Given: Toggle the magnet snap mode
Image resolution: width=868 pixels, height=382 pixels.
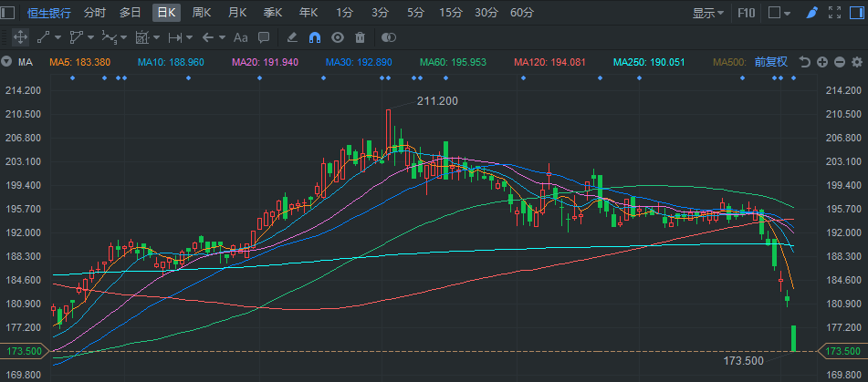Looking at the screenshot, I should 314,37.
